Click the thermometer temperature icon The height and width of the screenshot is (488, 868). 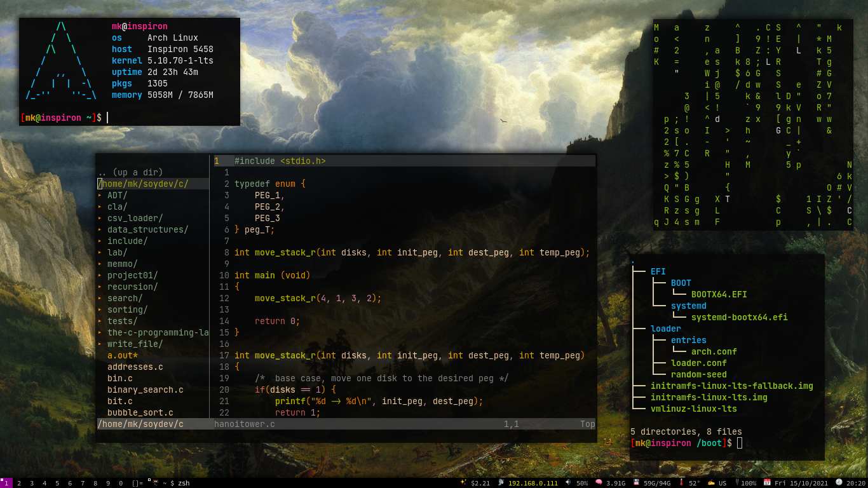click(681, 482)
